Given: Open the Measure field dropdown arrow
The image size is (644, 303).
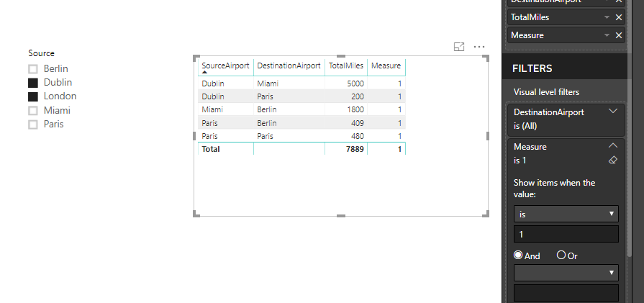Looking at the screenshot, I should click(607, 35).
